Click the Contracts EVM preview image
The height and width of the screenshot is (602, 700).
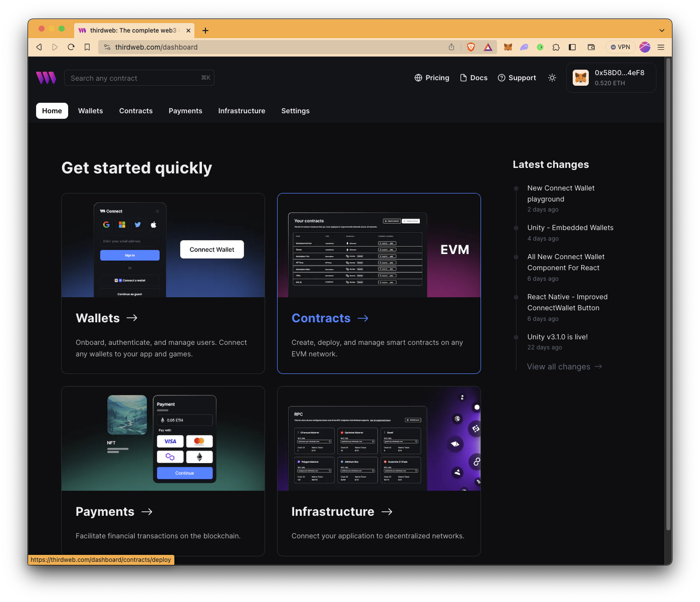pos(379,246)
